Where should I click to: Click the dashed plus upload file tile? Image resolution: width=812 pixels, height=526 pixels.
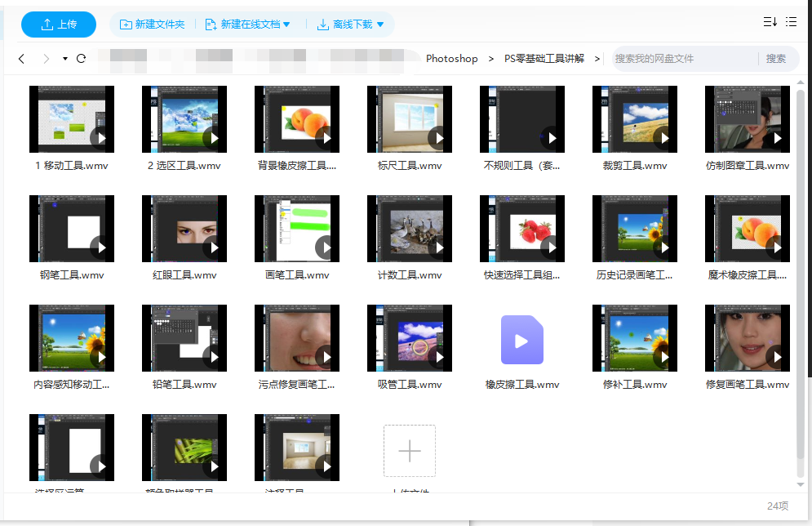pos(410,451)
